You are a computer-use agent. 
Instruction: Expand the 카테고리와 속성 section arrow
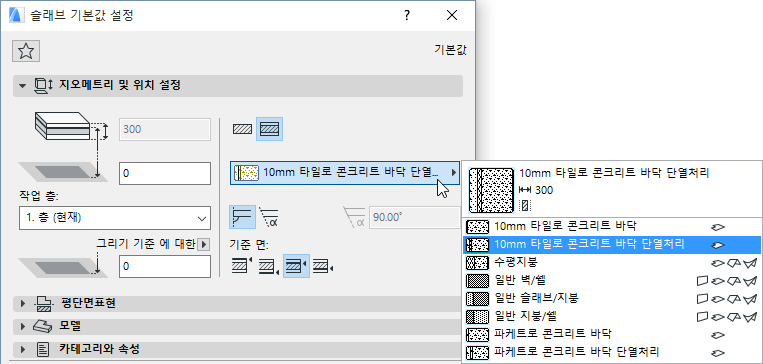(x=22, y=349)
